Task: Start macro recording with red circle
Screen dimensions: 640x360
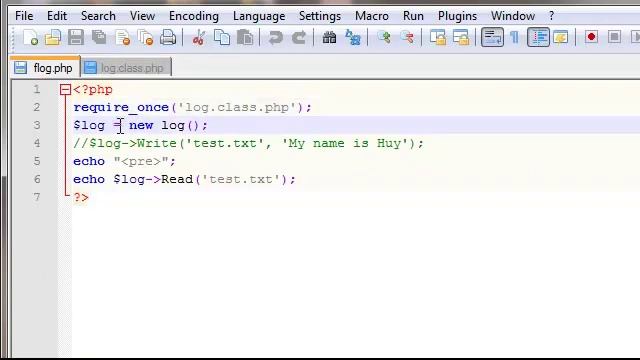Action: (x=591, y=38)
